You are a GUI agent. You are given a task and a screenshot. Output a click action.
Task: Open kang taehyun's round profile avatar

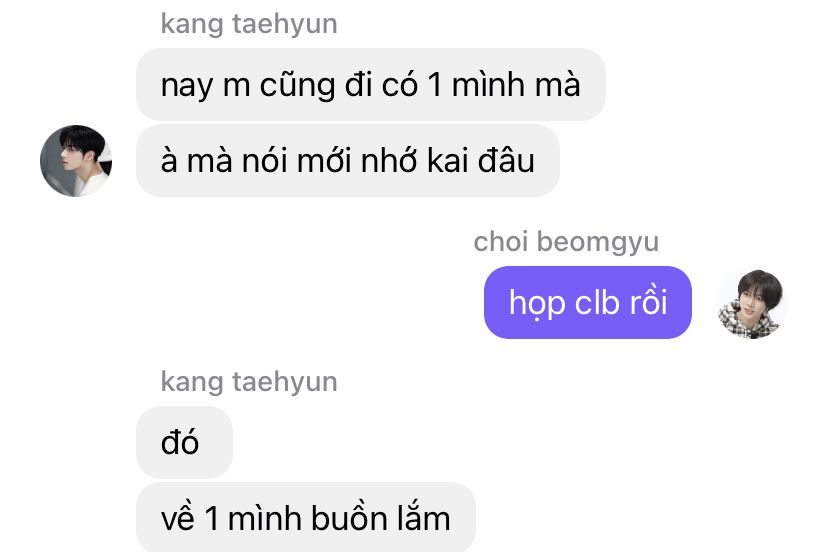[76, 161]
